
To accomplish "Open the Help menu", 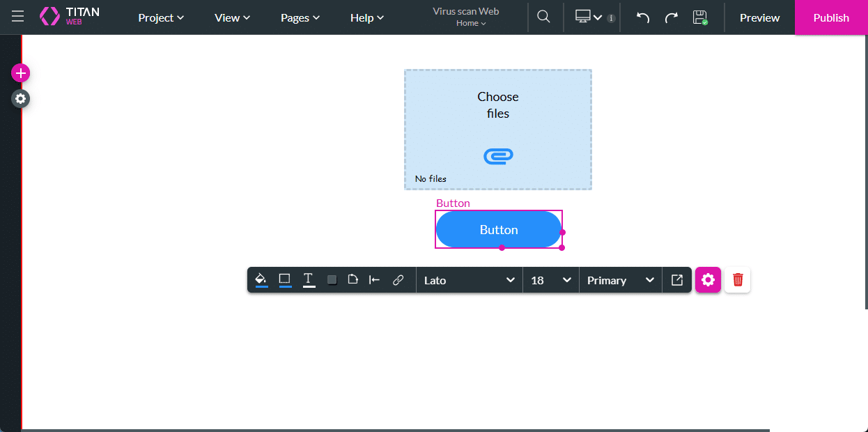I will [x=366, y=17].
